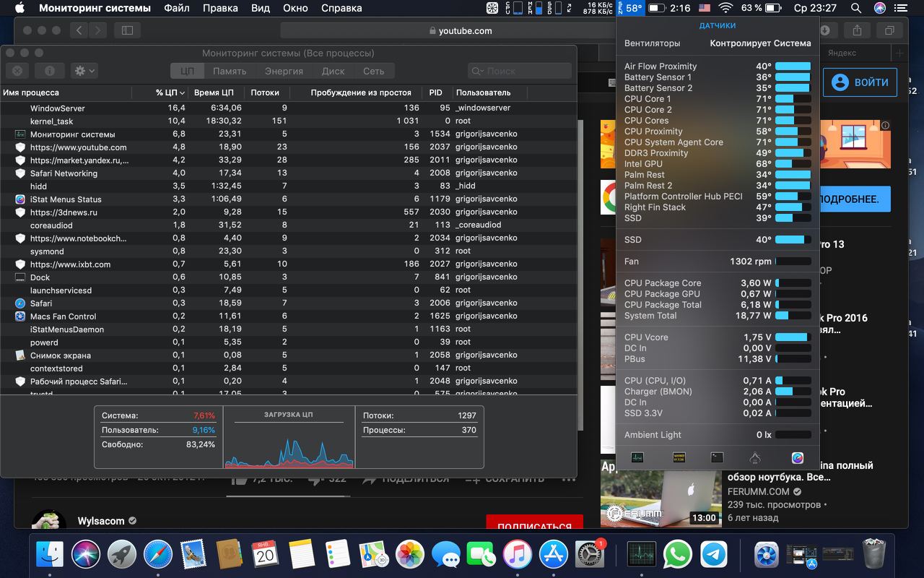The image size is (924, 578).
Task: Open the Wi-Fi menu bar icon
Action: [724, 9]
